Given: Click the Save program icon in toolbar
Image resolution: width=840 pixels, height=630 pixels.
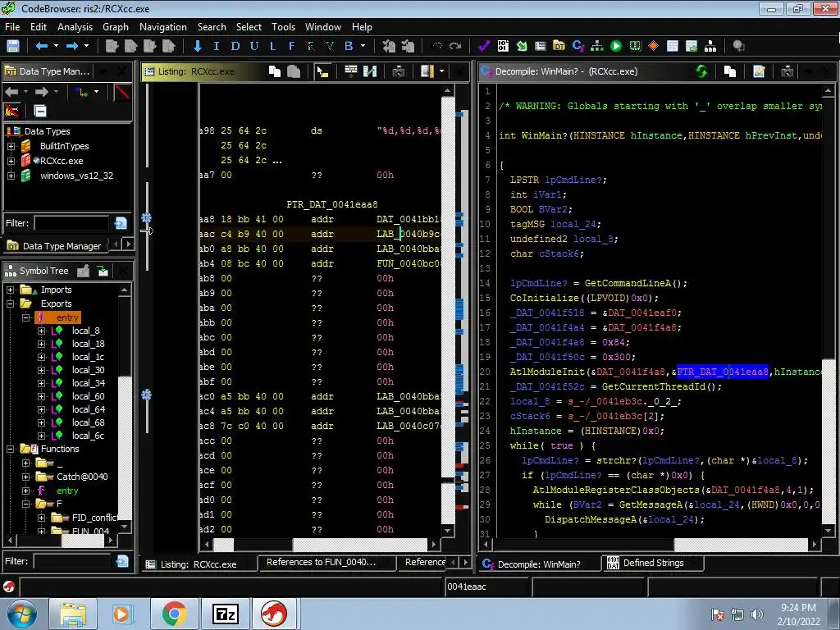Looking at the screenshot, I should [12, 46].
